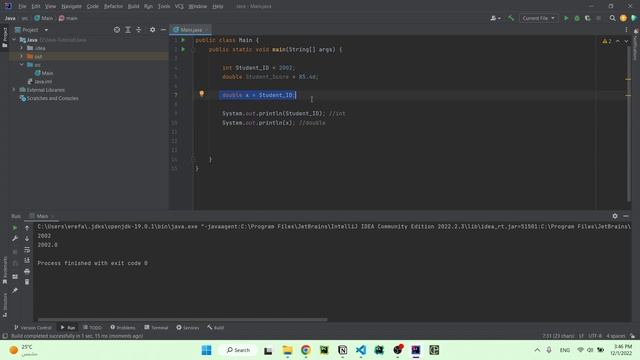The height and width of the screenshot is (360, 640).
Task: Expand the .idea folder
Action: coord(22,48)
